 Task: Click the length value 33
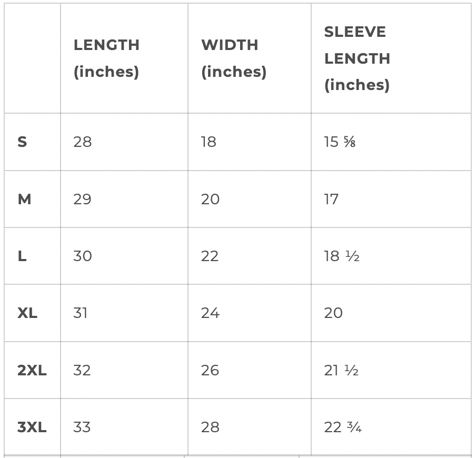pyautogui.click(x=82, y=427)
